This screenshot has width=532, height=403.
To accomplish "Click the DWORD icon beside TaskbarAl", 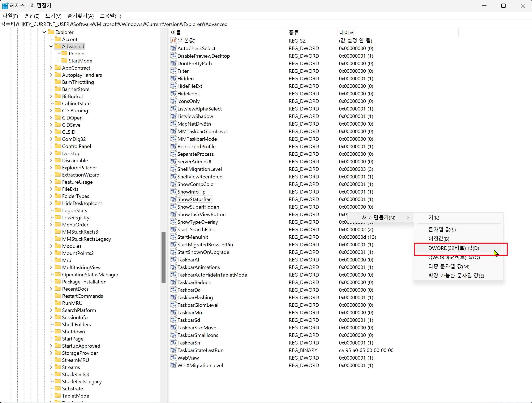I will 173,260.
